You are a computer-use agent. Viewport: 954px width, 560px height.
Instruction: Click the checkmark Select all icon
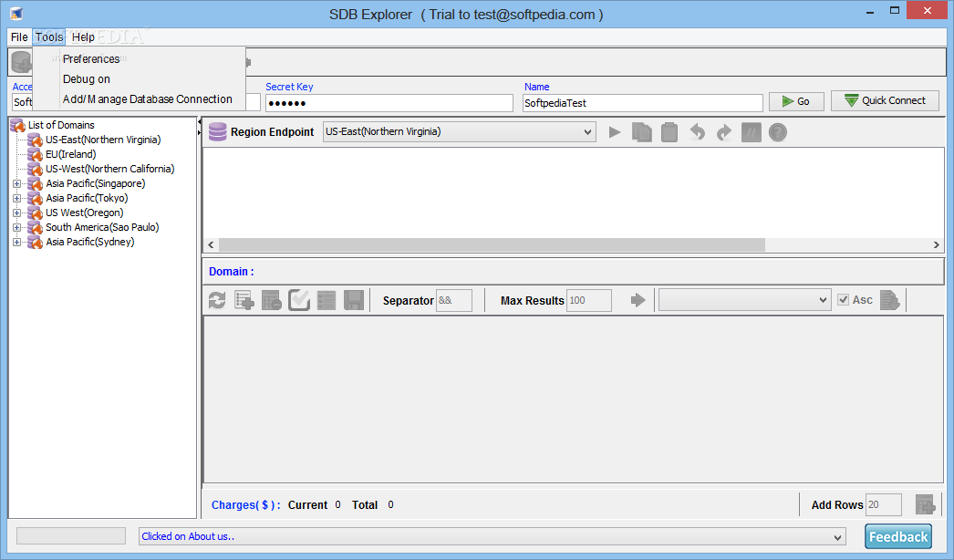[x=299, y=300]
